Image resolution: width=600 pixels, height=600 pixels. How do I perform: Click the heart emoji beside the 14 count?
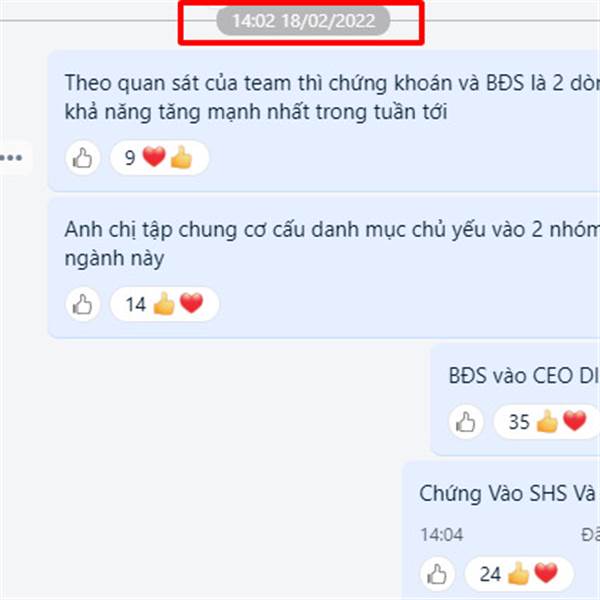tap(191, 303)
